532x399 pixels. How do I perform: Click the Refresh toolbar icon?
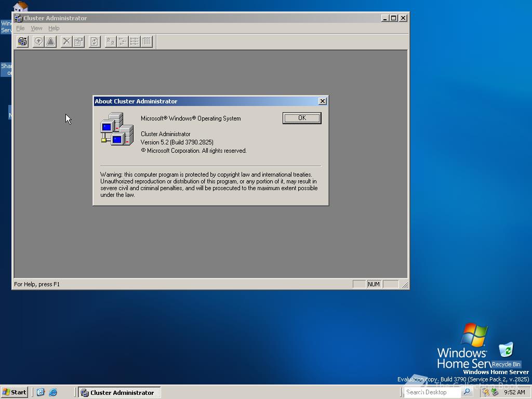click(95, 42)
